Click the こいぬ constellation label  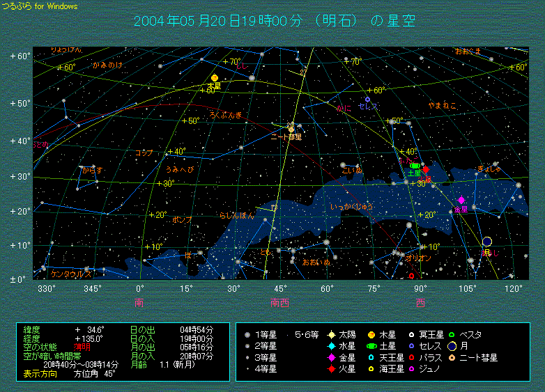352,170
